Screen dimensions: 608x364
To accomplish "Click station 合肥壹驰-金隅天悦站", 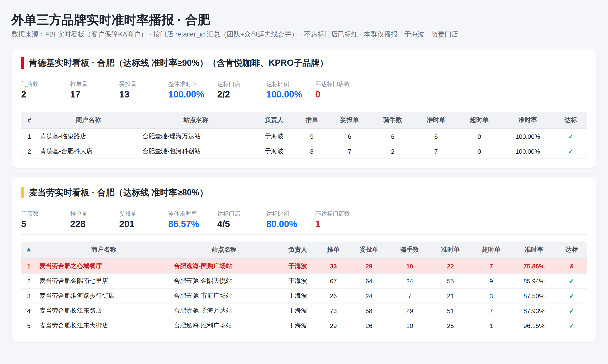I will [203, 281].
